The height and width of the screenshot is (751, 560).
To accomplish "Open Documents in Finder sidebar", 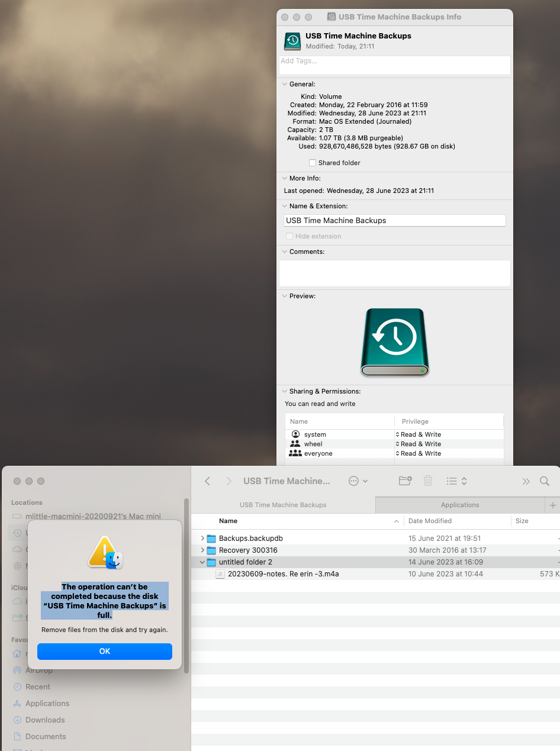I will coord(46,736).
